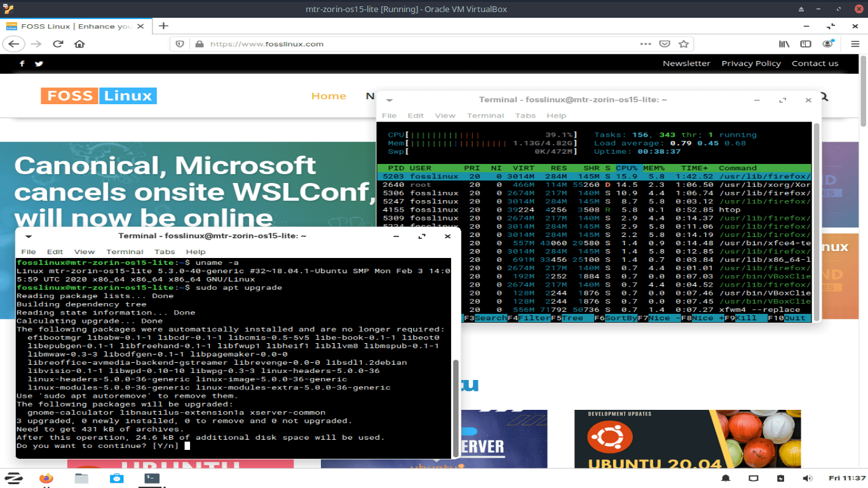Open Terminal menu in apt terminal
This screenshot has height=488, width=868.
tap(125, 252)
